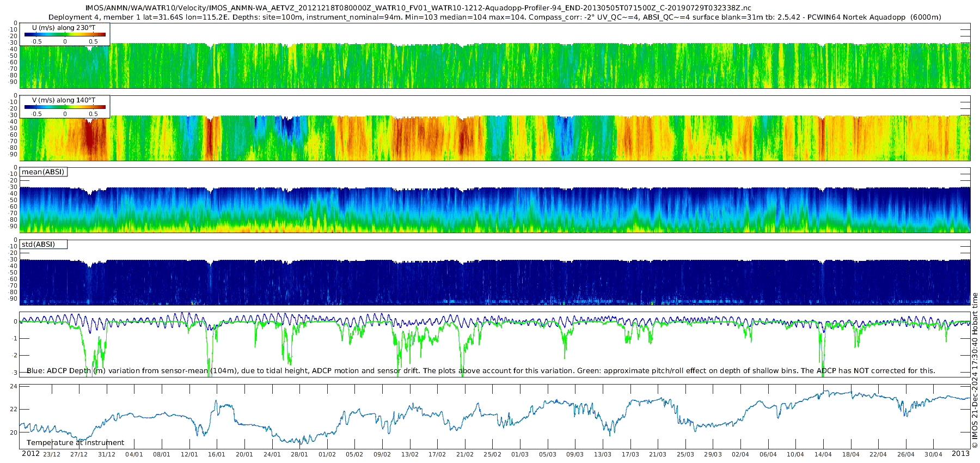This screenshot has height=463, width=980.
Task: Click the 30/04 date tick label
Action: click(933, 455)
